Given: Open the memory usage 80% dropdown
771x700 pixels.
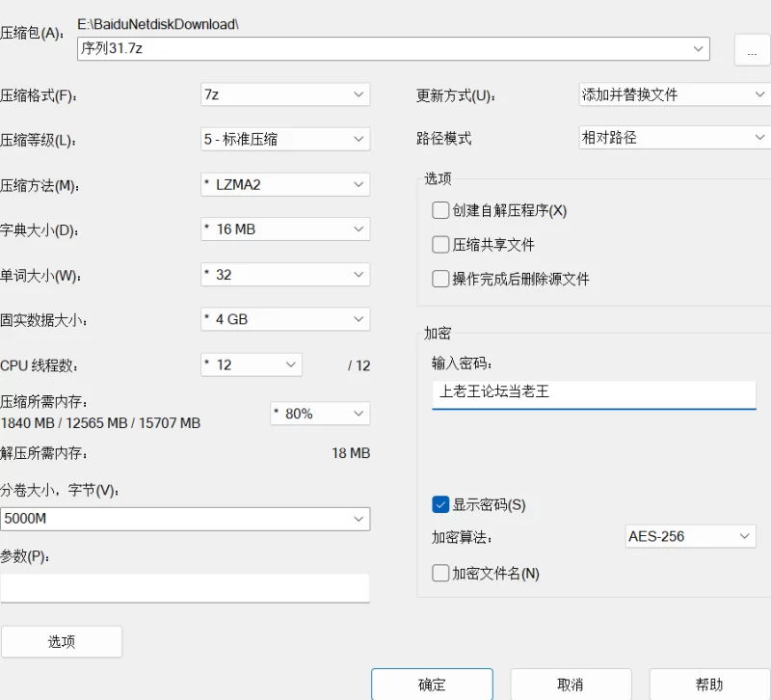Looking at the screenshot, I should pos(320,414).
